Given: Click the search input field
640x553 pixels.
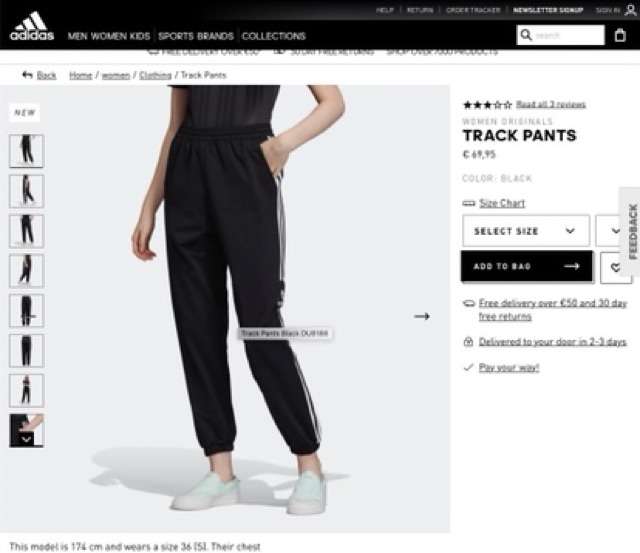Looking at the screenshot, I should [567, 35].
